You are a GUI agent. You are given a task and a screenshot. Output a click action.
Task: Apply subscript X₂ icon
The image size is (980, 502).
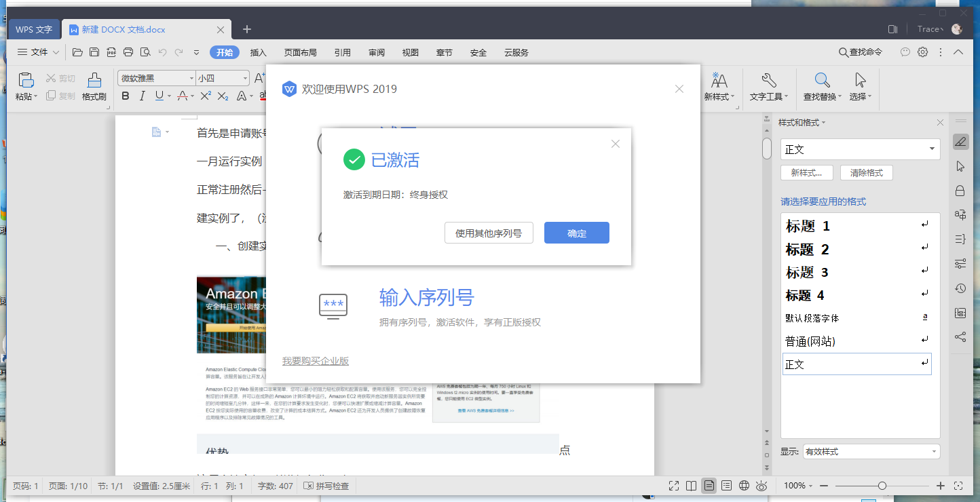(x=223, y=96)
